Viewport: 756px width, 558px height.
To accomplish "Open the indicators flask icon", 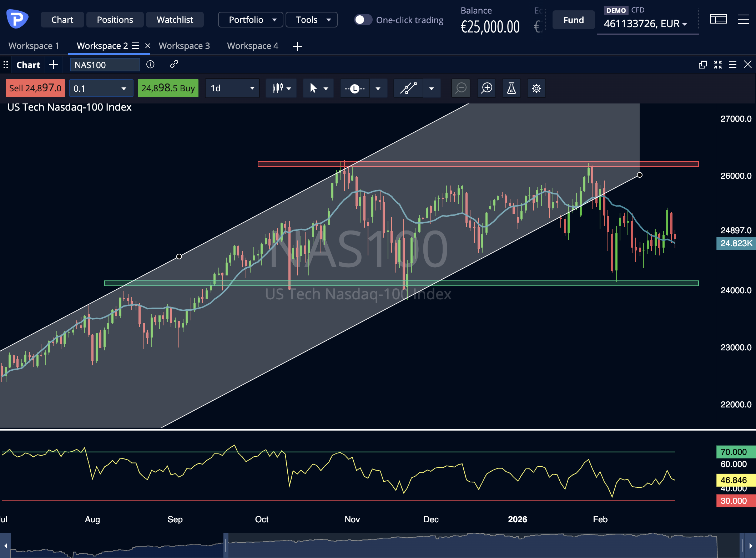I will coord(511,88).
